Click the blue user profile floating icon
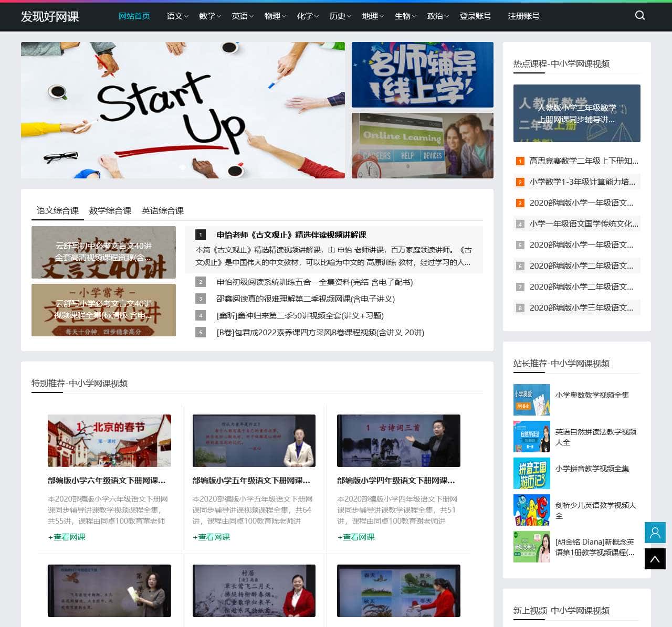The image size is (672, 627). pos(655,533)
